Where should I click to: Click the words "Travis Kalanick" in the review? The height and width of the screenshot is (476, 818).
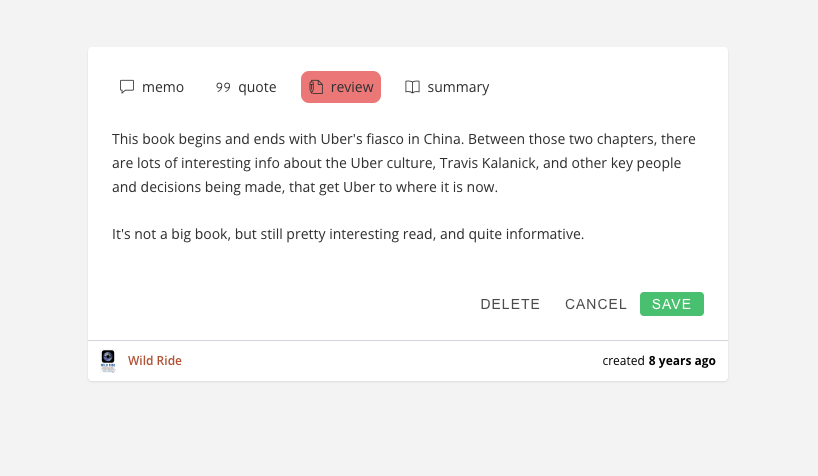488,163
